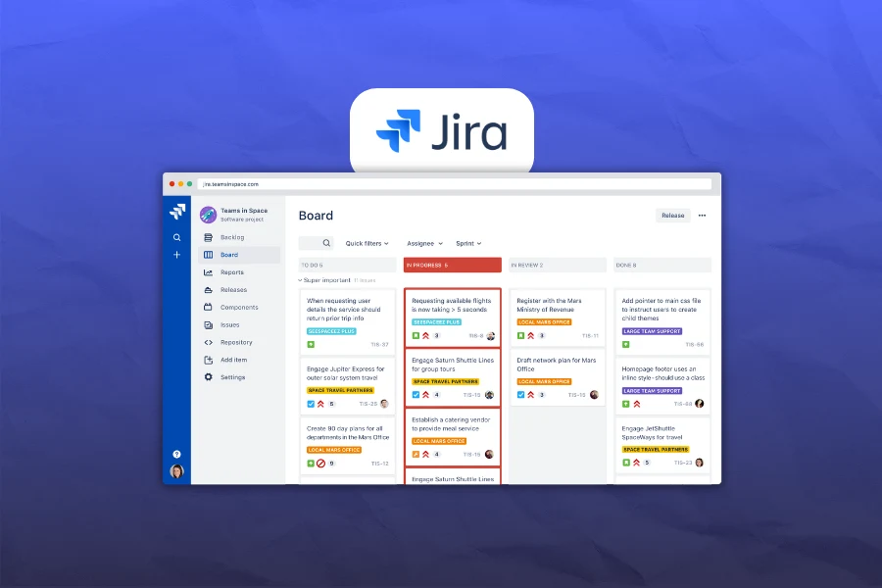Click the Jira logo in the blue sidebar
882x588 pixels.
177,212
